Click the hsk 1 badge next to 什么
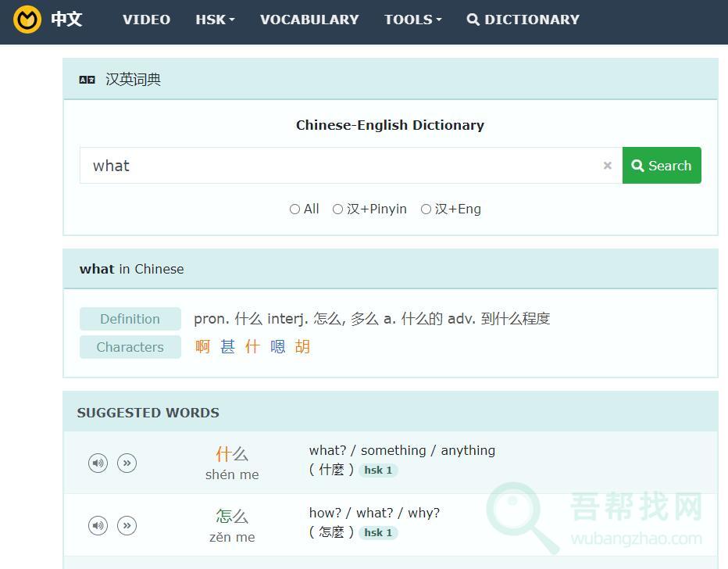Viewport: 728px width, 569px height. pos(378,470)
